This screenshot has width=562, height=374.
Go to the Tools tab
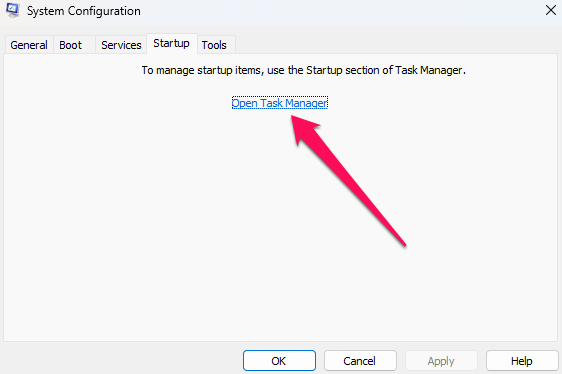pyautogui.click(x=214, y=45)
